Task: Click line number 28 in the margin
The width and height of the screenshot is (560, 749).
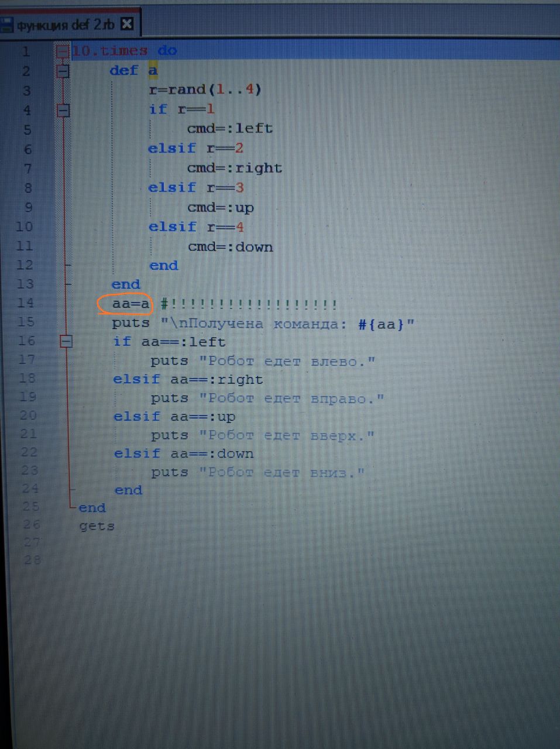Action: (x=33, y=559)
